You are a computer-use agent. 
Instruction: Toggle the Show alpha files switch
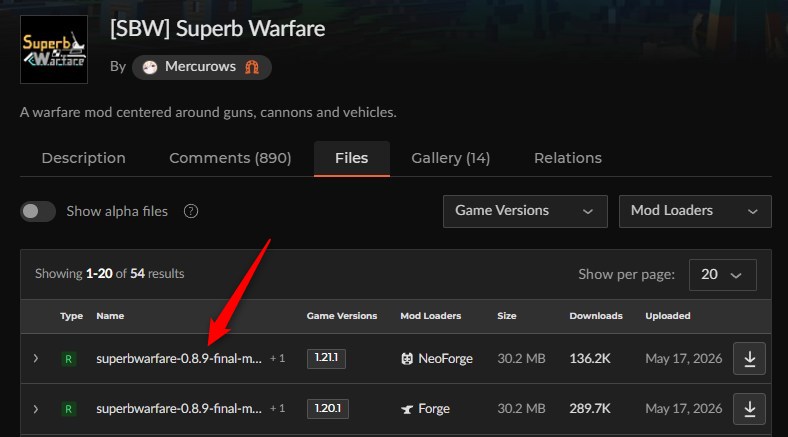point(38,211)
